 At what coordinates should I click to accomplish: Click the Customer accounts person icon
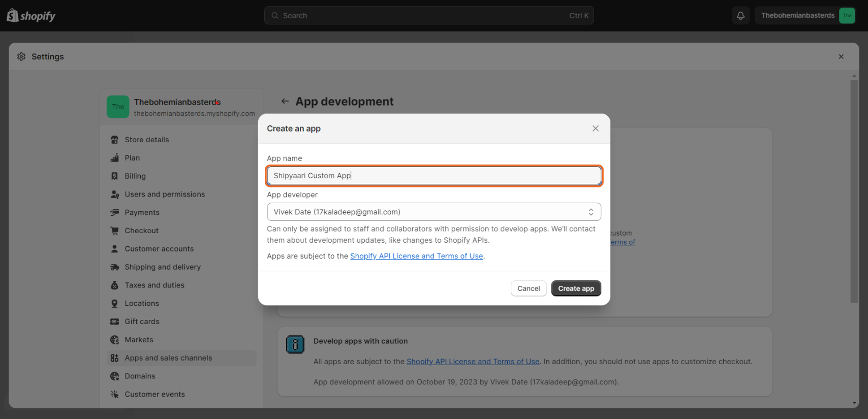click(115, 249)
